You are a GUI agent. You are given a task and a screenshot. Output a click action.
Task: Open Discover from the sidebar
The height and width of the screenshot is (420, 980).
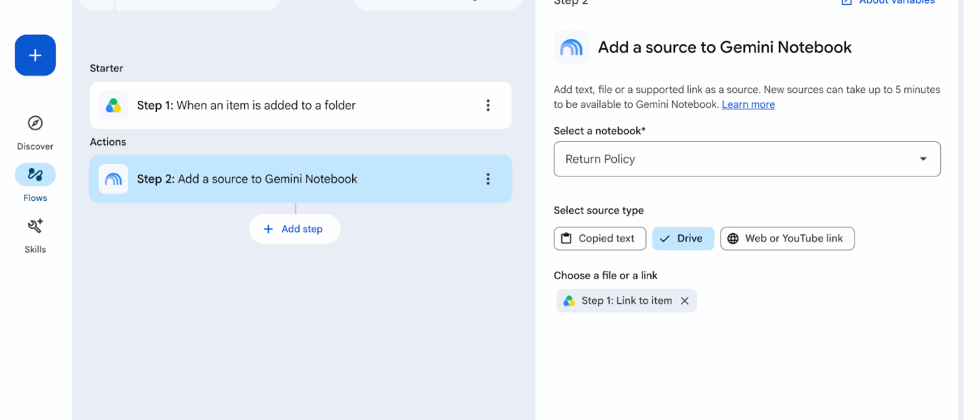pyautogui.click(x=35, y=132)
